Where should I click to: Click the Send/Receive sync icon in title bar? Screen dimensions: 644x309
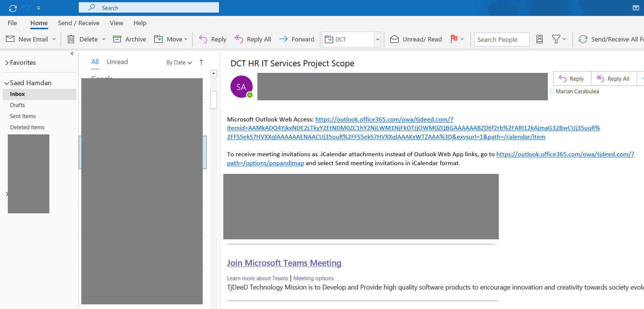click(13, 8)
